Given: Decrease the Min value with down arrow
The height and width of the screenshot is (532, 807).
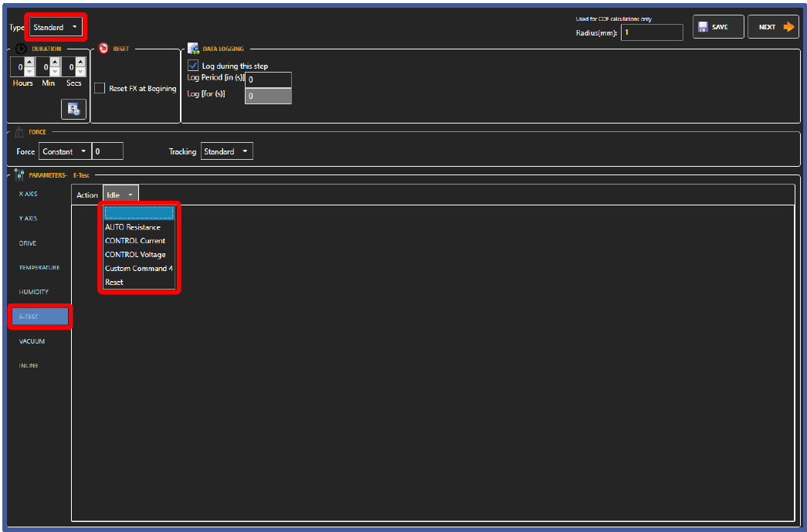Looking at the screenshot, I should (x=55, y=72).
